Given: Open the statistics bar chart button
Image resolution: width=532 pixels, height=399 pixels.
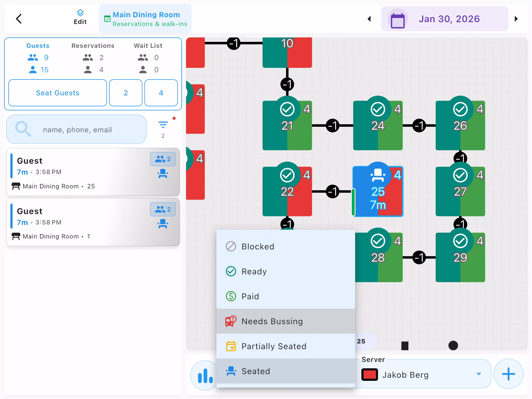Looking at the screenshot, I should point(204,376).
